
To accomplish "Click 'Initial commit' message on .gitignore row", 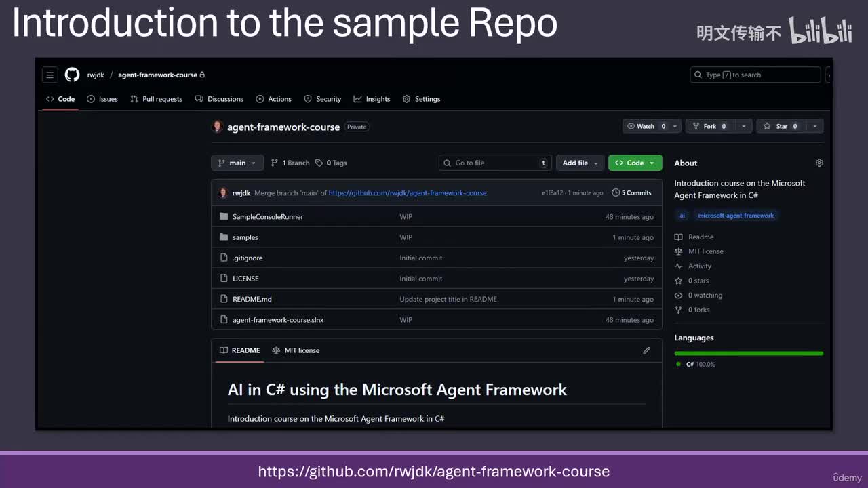I will coord(421,258).
